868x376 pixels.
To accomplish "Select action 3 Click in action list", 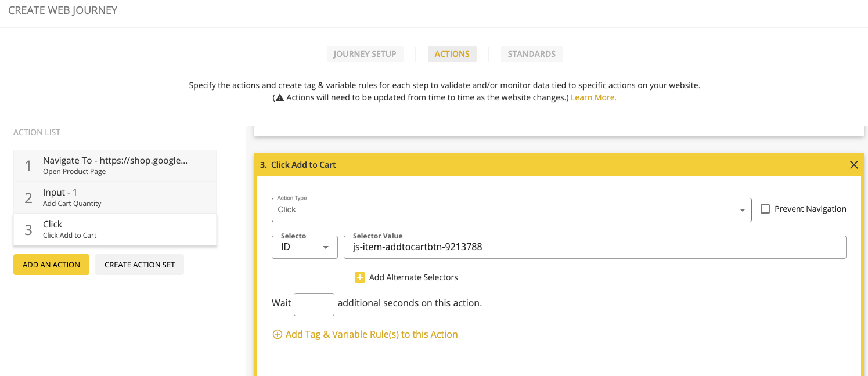I will click(115, 229).
